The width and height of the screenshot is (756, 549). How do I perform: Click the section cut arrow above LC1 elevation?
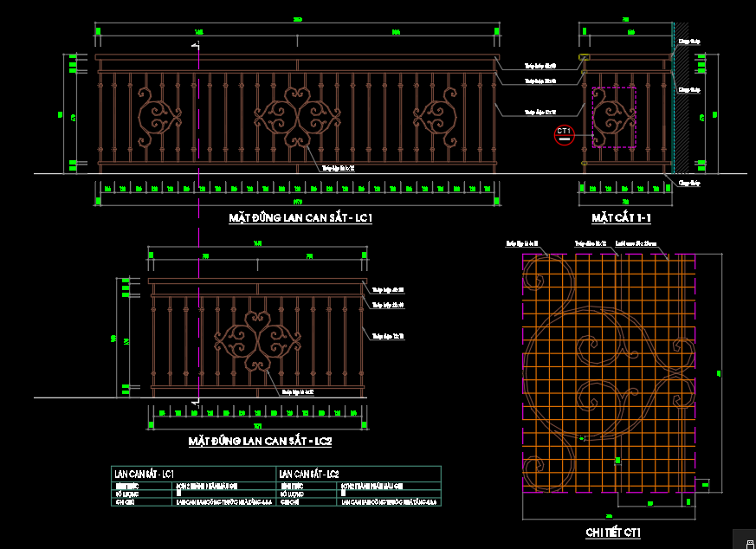pos(195,45)
